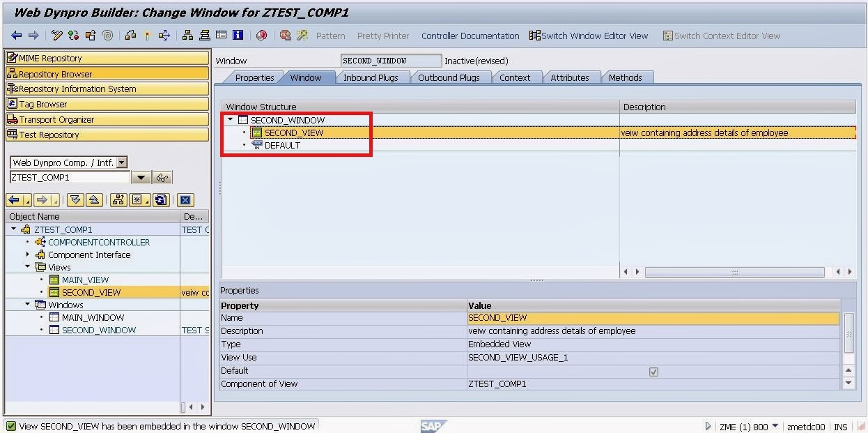Viewport: 868px width, 433px height.
Task: Expand the Component Interface node
Action: coord(28,255)
